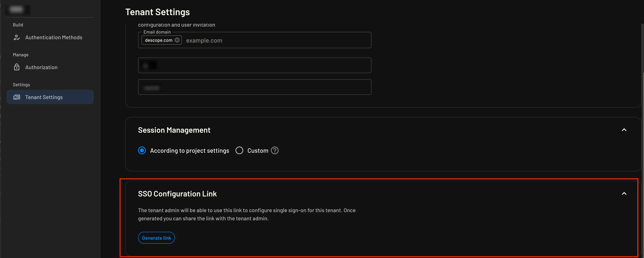Select the Custom session option
This screenshot has height=258, width=644.
click(x=239, y=151)
